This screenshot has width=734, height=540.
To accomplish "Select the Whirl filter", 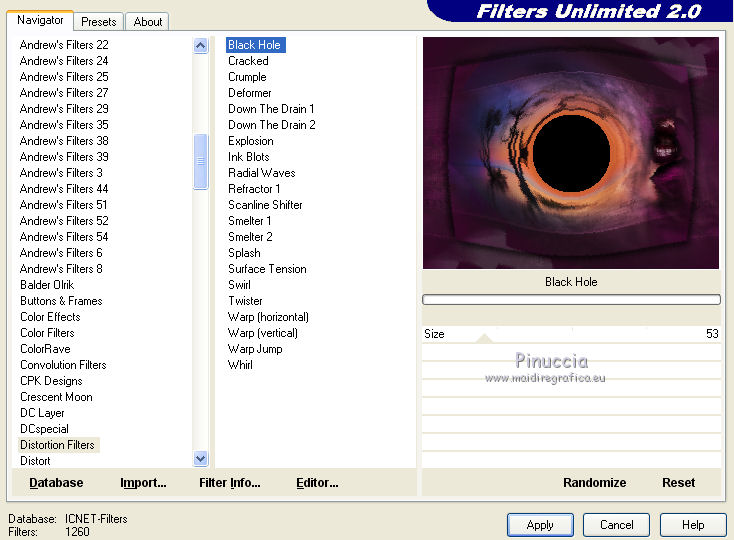I will tap(240, 365).
